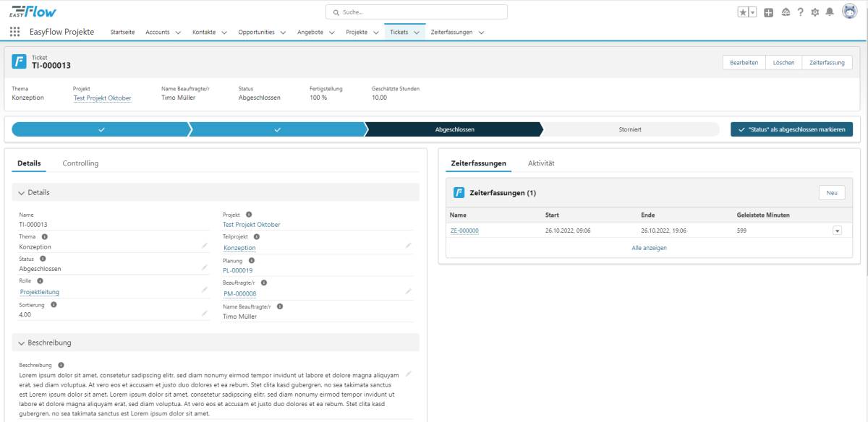This screenshot has width=868, height=422.
Task: Click the user avatar profile icon
Action: (850, 12)
